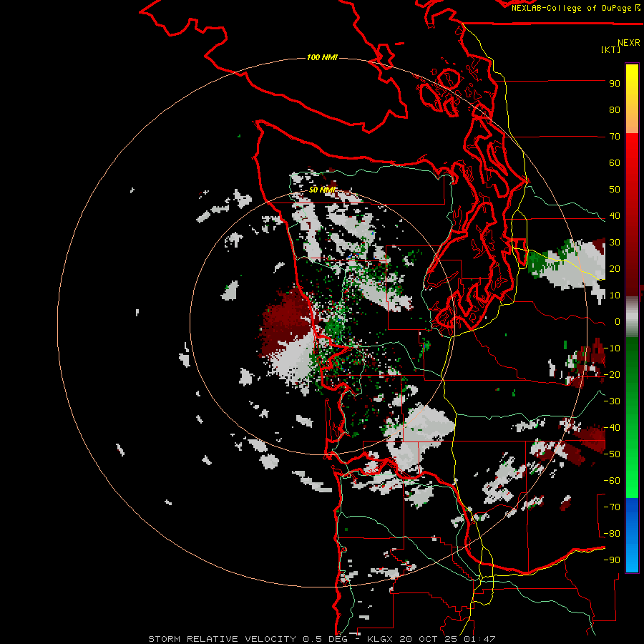Screen dimensions: 644x644
Task: Click the 10 value on velocity scale
Action: (x=615, y=296)
